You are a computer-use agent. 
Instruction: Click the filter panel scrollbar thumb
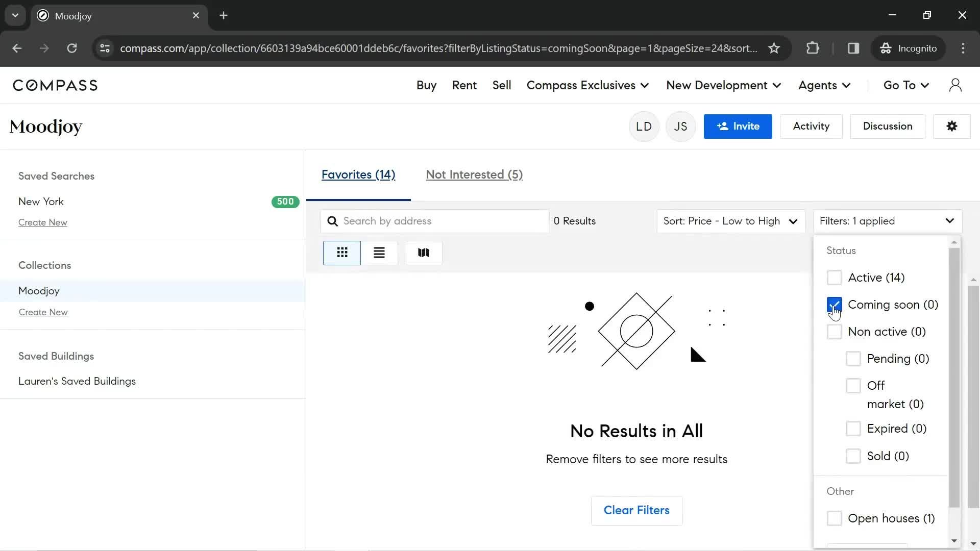click(954, 378)
